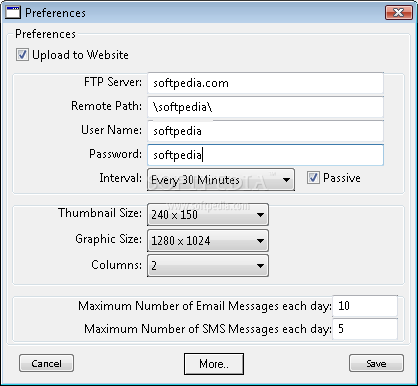Click the Preferences window title bar icon
This screenshot has width=418, height=386.
[x=13, y=13]
